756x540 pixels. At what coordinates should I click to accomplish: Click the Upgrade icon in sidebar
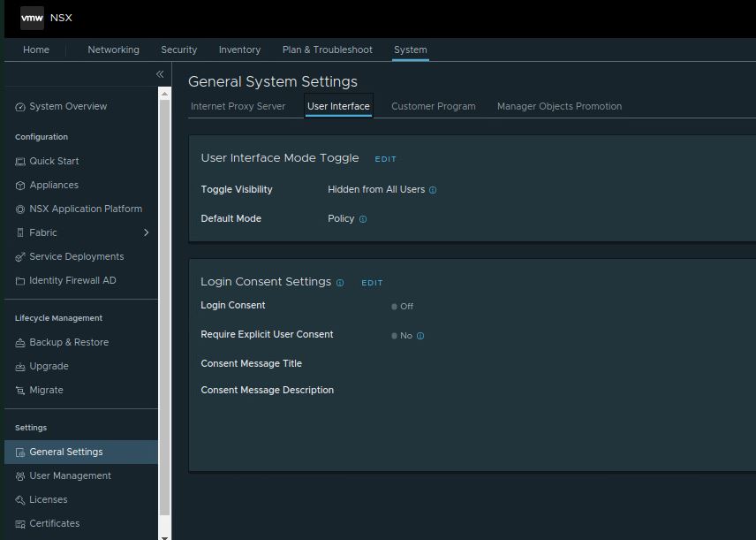19,367
